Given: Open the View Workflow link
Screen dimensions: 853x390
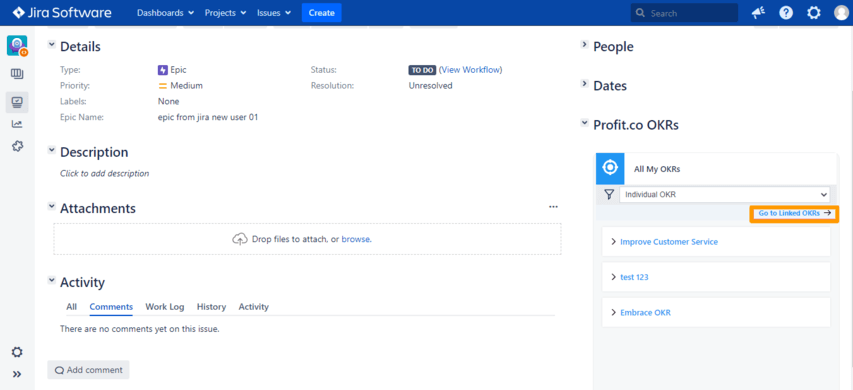Looking at the screenshot, I should (471, 70).
